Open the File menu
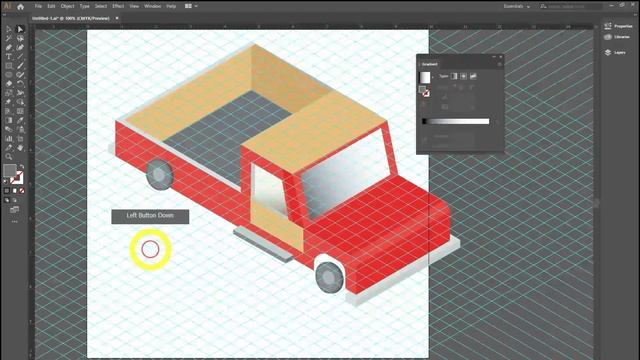The image size is (640, 360). point(38,7)
